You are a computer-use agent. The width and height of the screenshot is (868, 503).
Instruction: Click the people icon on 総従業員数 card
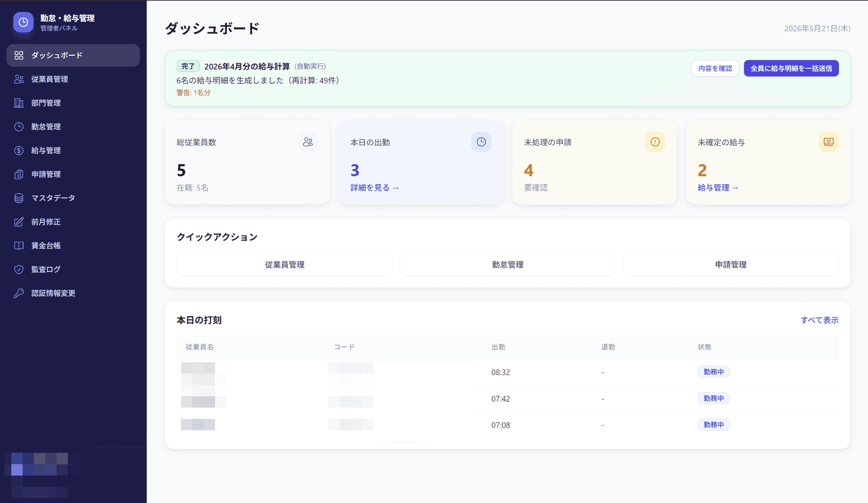pyautogui.click(x=308, y=142)
